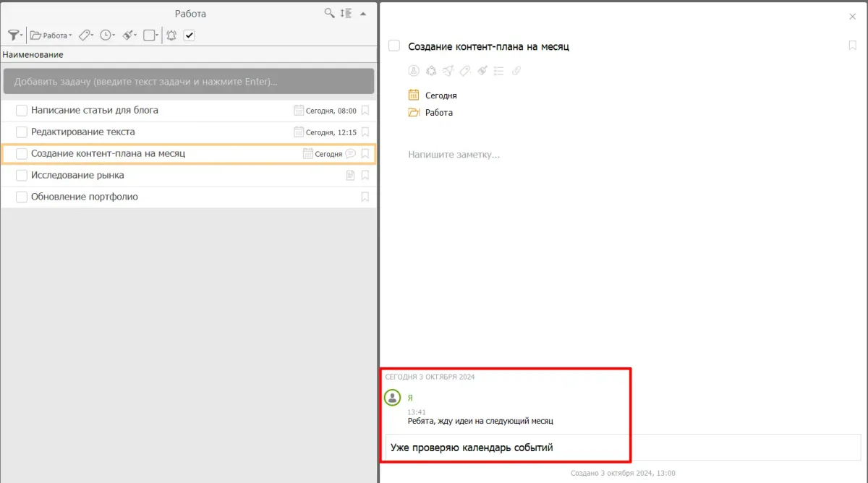Click the reminder bell icon in the list toolbar
This screenshot has height=483, width=868.
click(x=171, y=35)
